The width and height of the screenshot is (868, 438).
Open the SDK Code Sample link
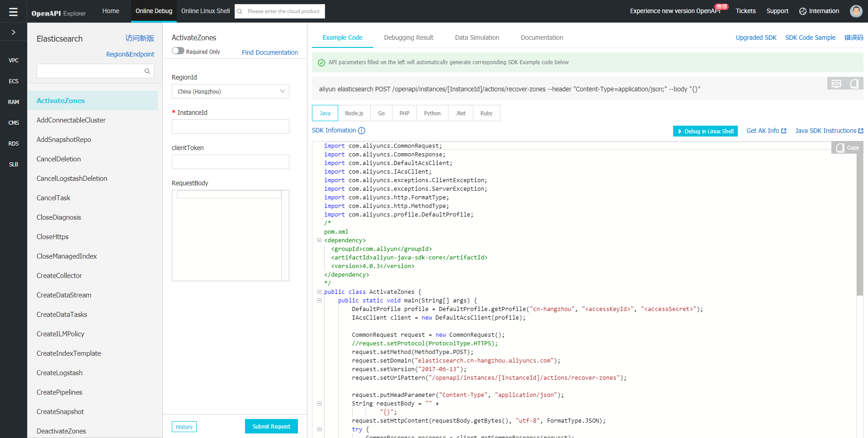point(810,38)
